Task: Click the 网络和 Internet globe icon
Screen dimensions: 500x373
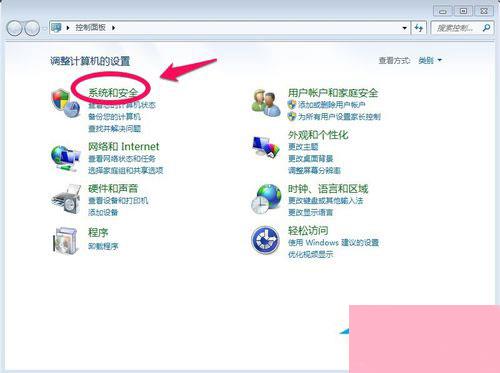Action: (x=66, y=159)
